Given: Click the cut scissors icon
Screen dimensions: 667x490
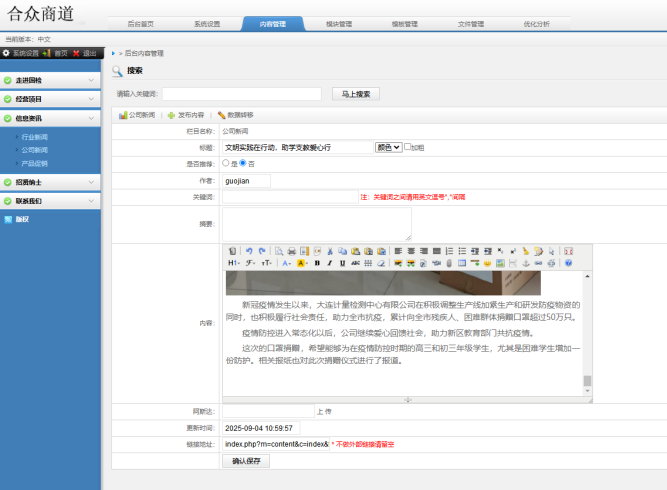Looking at the screenshot, I should tap(329, 251).
